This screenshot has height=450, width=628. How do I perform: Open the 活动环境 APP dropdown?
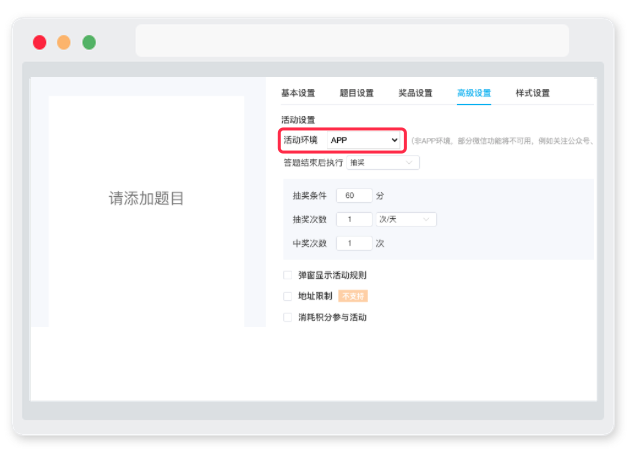[363, 140]
